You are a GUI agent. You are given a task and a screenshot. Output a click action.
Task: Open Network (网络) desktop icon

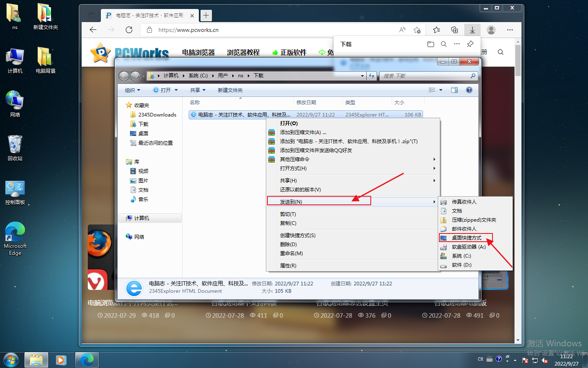15,104
